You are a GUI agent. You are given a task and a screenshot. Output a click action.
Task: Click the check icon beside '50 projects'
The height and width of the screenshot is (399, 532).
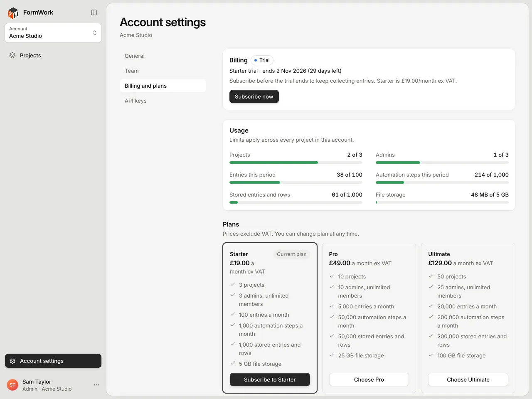(x=431, y=276)
